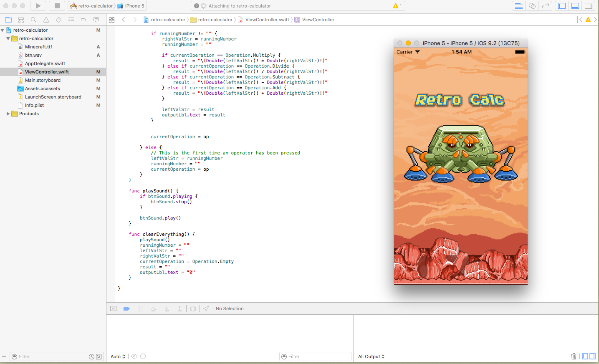
Task: Jump to the previous issue
Action: 581,20
